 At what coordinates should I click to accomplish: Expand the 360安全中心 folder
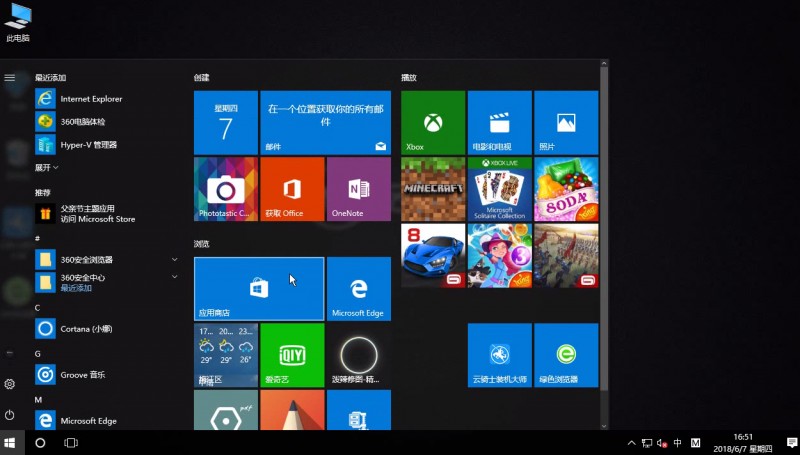(106, 282)
